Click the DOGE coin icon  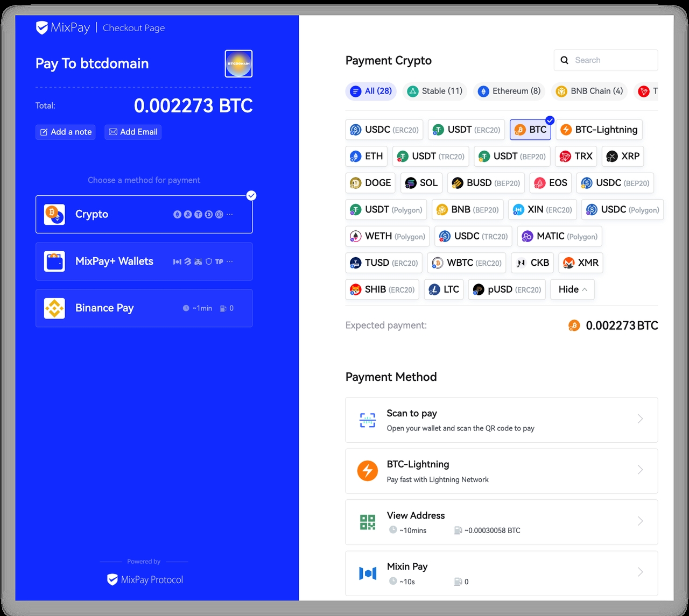click(x=355, y=183)
